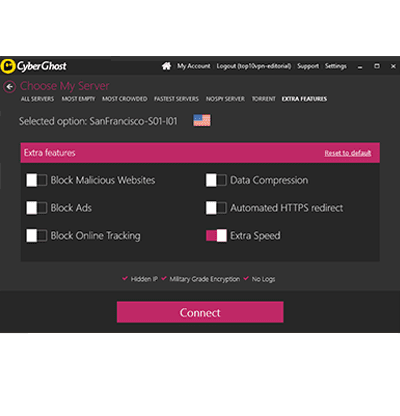Select the Torrent tab
Image resolution: width=400 pixels, height=416 pixels.
click(263, 99)
